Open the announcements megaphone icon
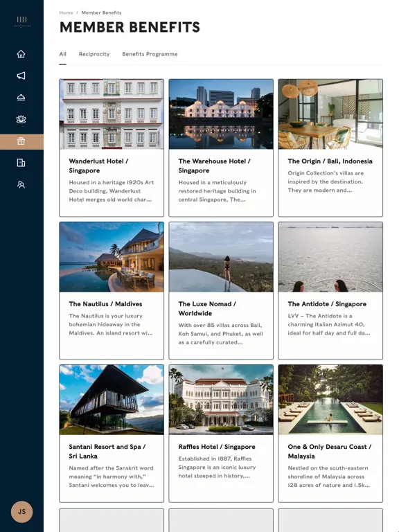399x532 pixels. tap(21, 76)
